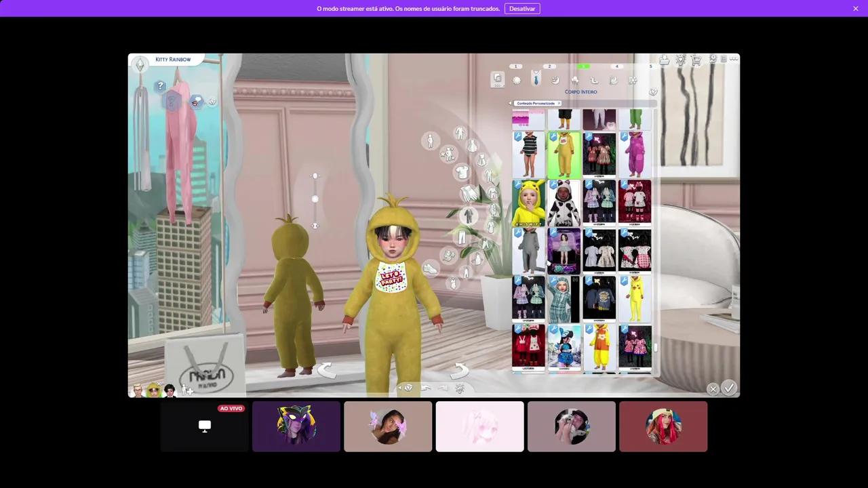Screen dimensions: 868x488
Task: Select the first household Sim portrait
Action: tap(138, 390)
